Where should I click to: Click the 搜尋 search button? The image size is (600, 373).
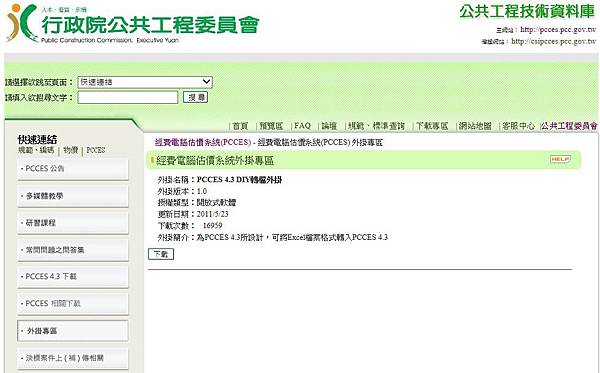pyautogui.click(x=196, y=97)
